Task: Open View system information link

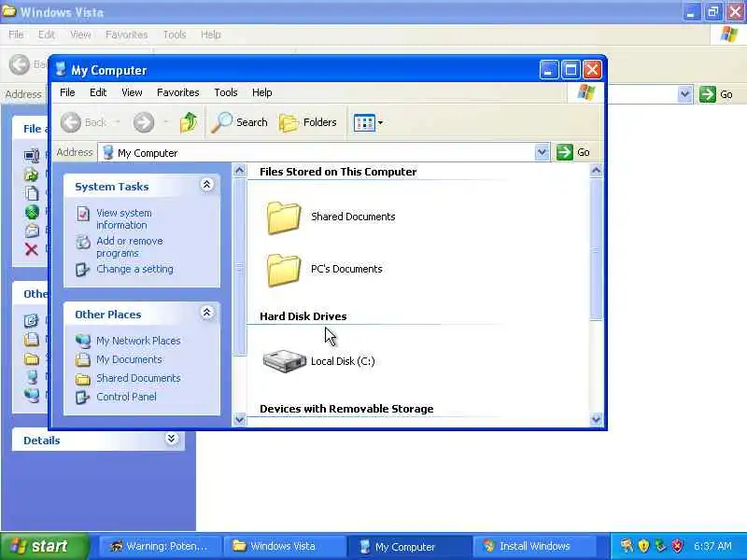Action: point(124,219)
